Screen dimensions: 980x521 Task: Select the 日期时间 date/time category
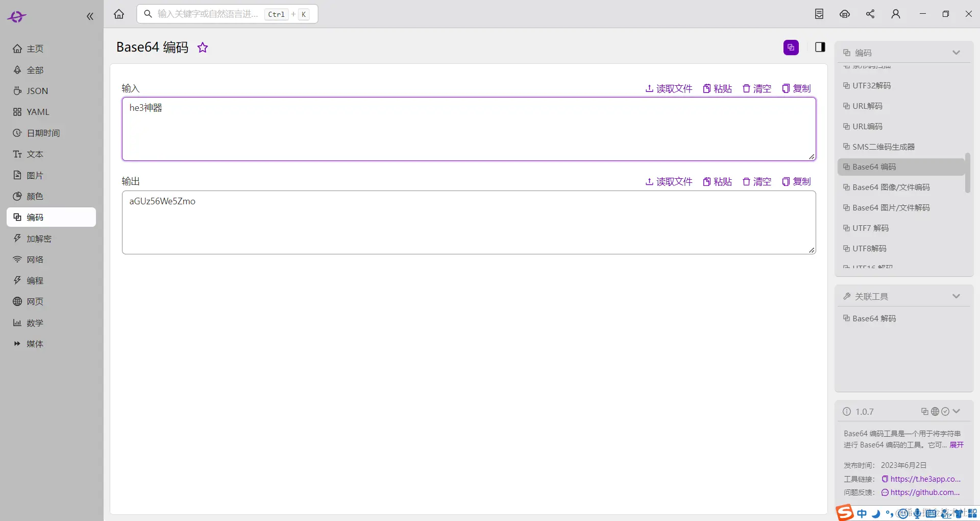[x=43, y=133]
